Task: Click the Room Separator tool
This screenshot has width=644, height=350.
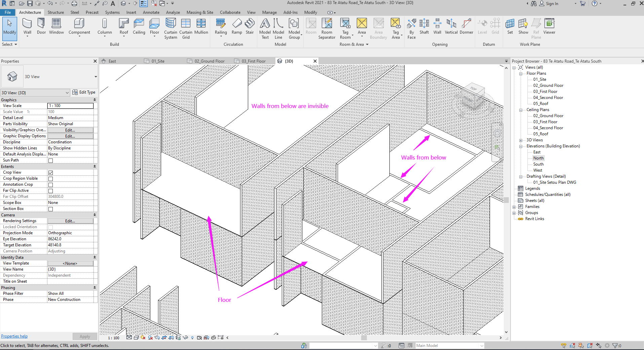Action: click(327, 29)
